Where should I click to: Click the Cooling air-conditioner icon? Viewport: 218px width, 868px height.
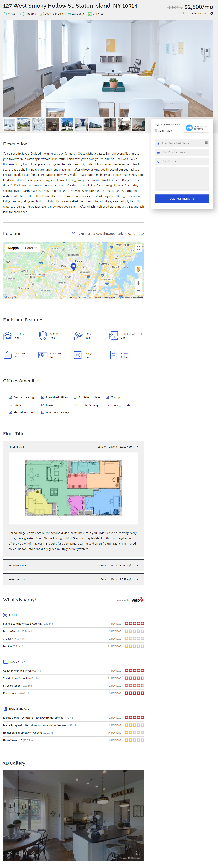coord(43,355)
